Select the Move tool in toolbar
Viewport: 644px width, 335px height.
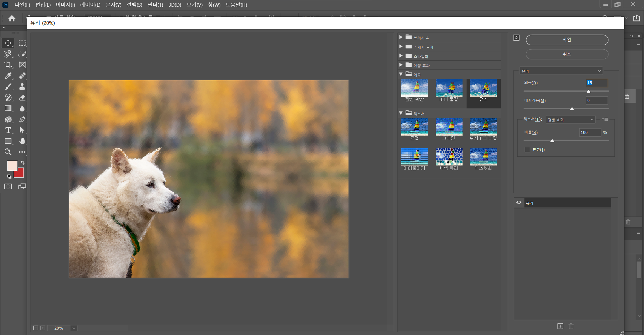(x=8, y=43)
